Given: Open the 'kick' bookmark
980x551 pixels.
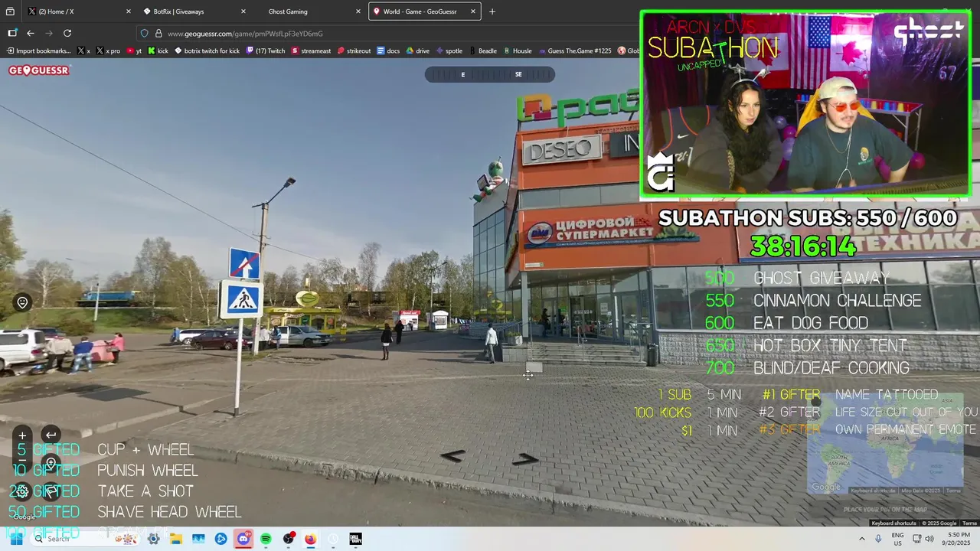Looking at the screenshot, I should coord(158,51).
